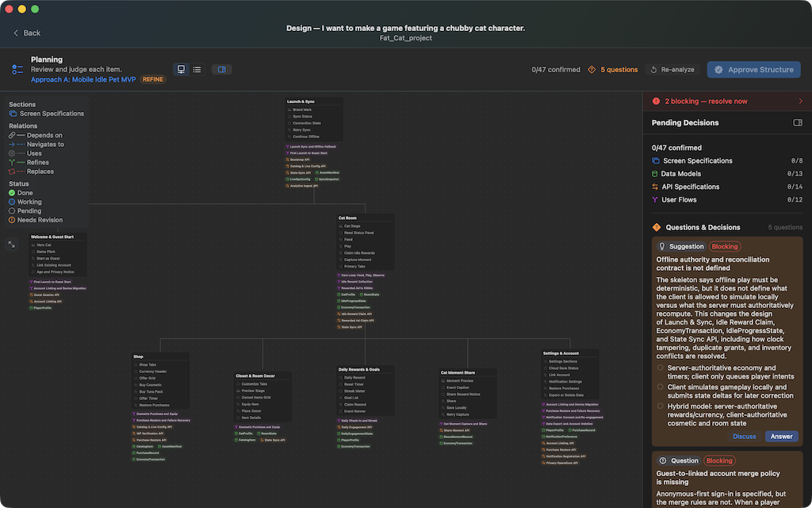Select Screen Specifications row showing 0/8
The height and width of the screenshot is (508, 812).
click(x=727, y=160)
